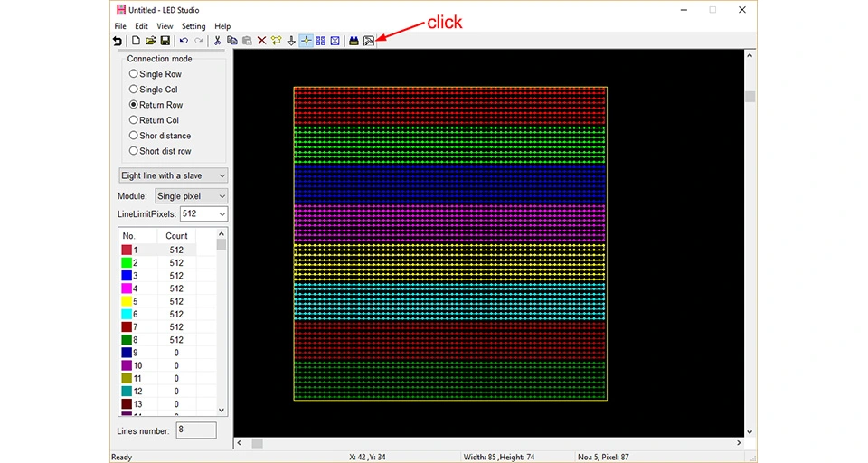The height and width of the screenshot is (463, 868).
Task: Click the New file toolbar icon
Action: tap(136, 41)
